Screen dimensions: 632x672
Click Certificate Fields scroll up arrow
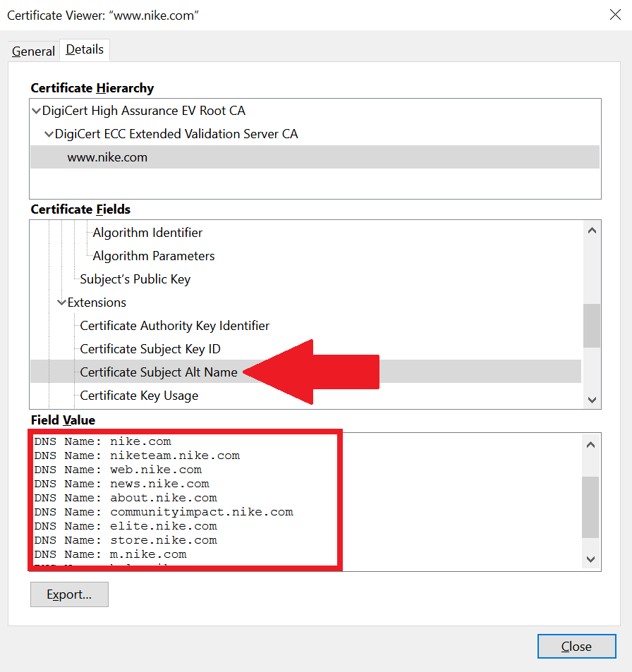592,231
